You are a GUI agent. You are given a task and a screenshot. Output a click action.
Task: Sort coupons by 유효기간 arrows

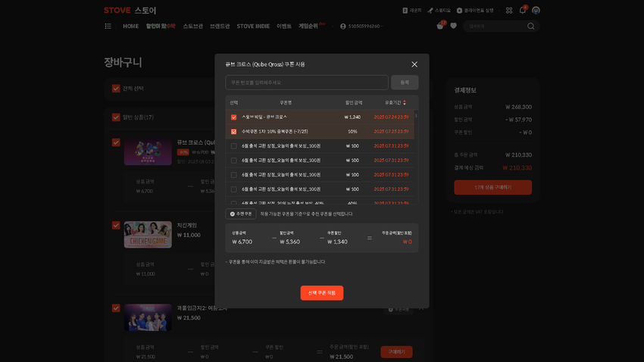coord(405,102)
